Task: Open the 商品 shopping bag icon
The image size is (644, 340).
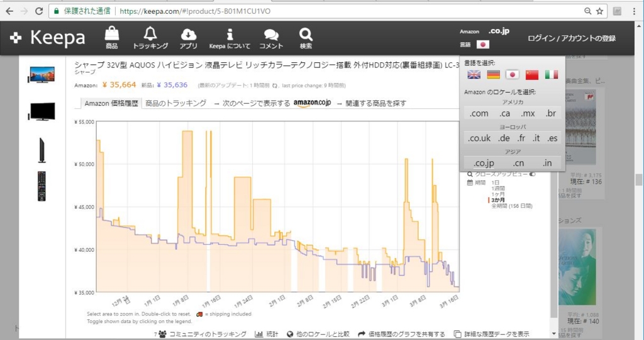Action: click(x=112, y=38)
